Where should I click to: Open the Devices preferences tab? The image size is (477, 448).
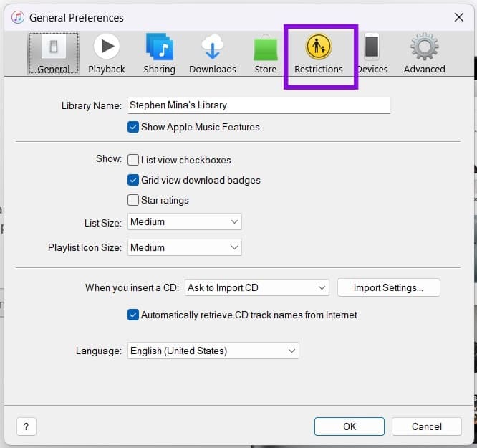372,54
